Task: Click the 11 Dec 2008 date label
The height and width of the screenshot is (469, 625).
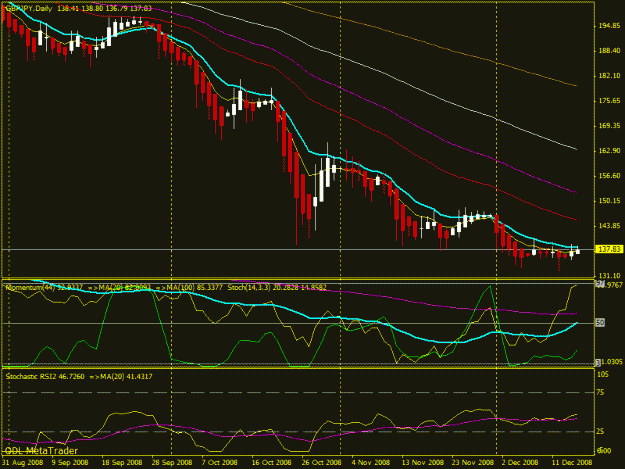Action: pyautogui.click(x=571, y=463)
